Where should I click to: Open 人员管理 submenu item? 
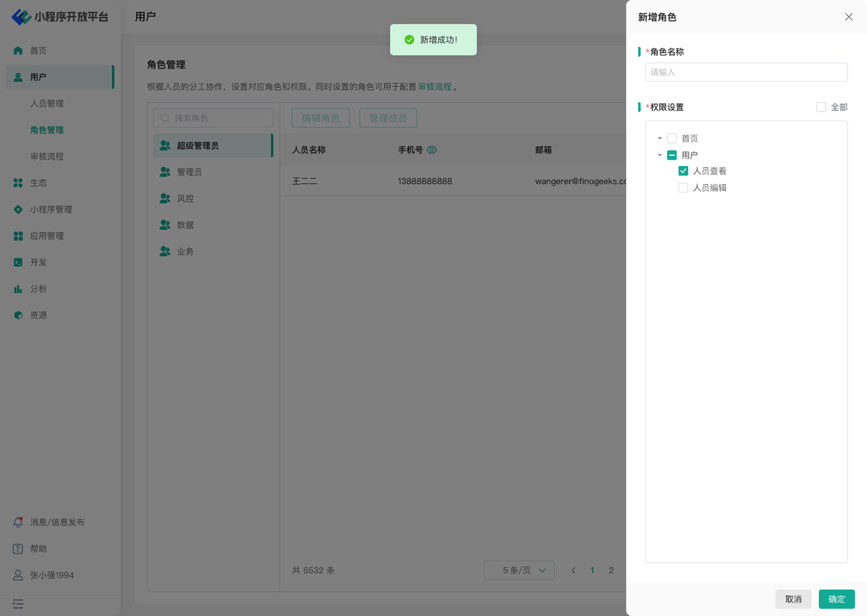47,104
